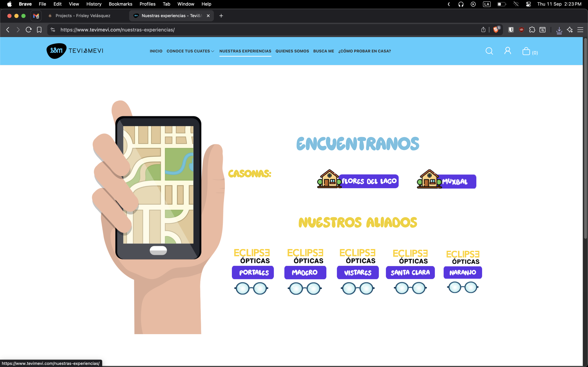This screenshot has width=588, height=367.
Task: Reload the page with the refresh icon
Action: point(28,30)
